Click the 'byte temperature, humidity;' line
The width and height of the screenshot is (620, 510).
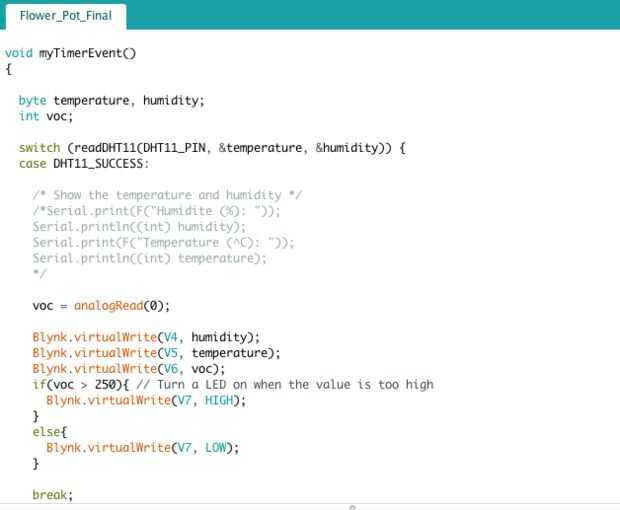coord(112,100)
